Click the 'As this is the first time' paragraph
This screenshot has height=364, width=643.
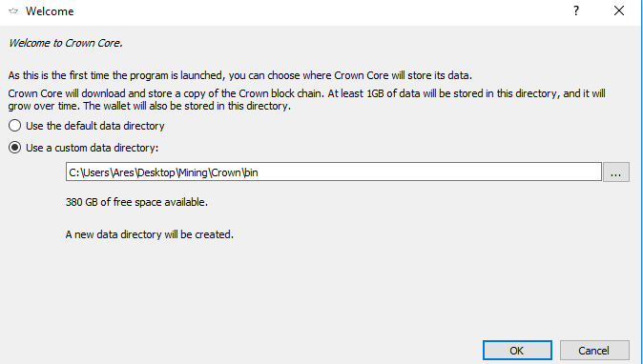240,75
